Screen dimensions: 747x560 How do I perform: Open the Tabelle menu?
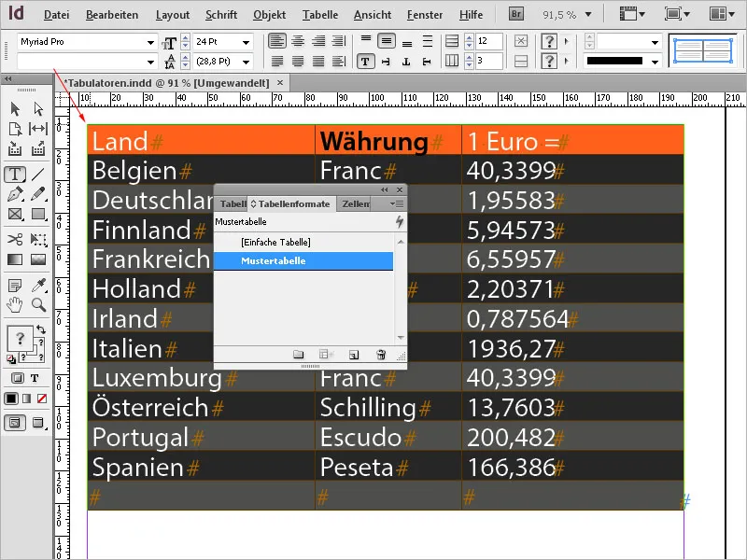click(320, 15)
